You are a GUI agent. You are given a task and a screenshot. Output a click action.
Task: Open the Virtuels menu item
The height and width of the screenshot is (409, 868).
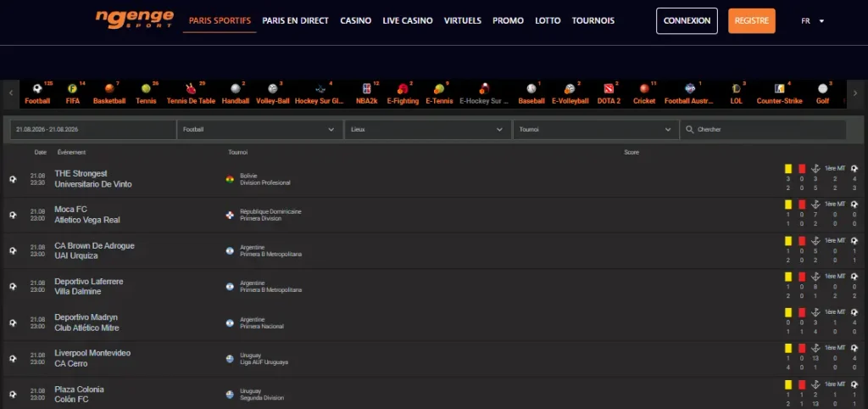[463, 20]
